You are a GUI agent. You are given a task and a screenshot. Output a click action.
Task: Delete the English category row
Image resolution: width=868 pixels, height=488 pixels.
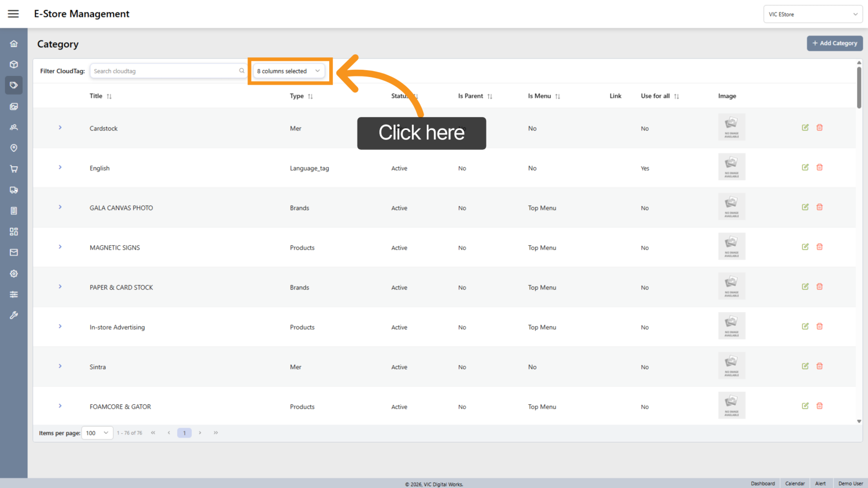coord(819,167)
